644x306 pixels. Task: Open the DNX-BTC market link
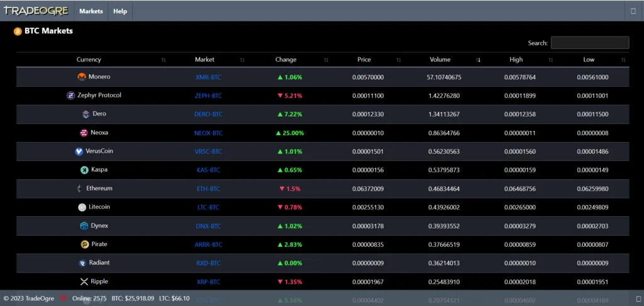[x=208, y=226]
